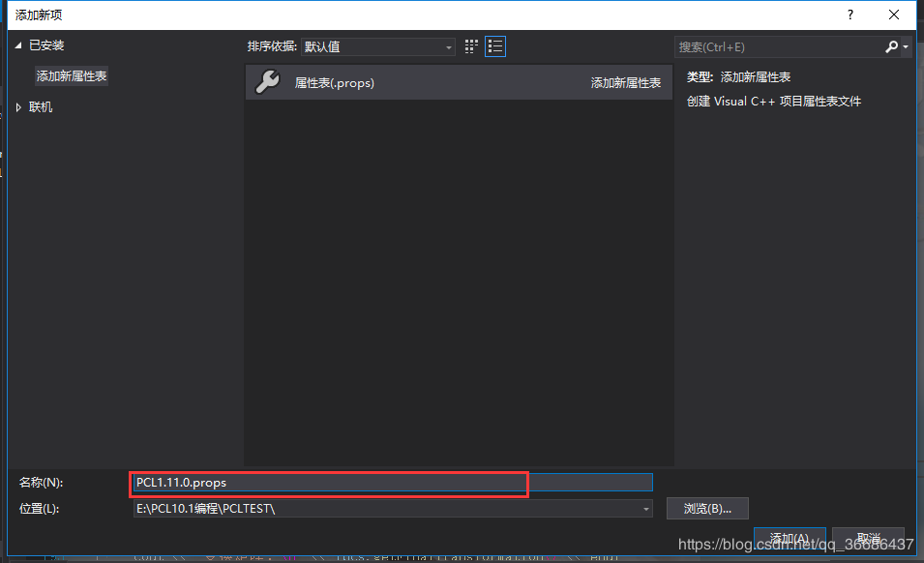Click the dialog help question mark icon
This screenshot has width=924, height=563.
click(x=849, y=15)
